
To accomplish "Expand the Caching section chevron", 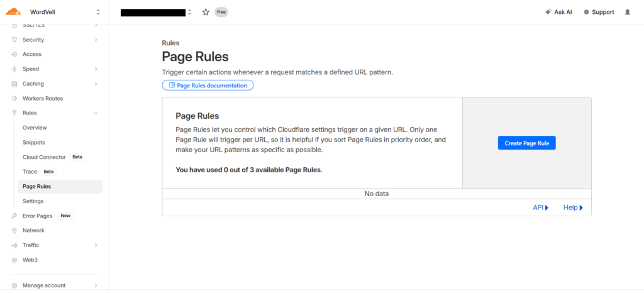I will point(96,84).
